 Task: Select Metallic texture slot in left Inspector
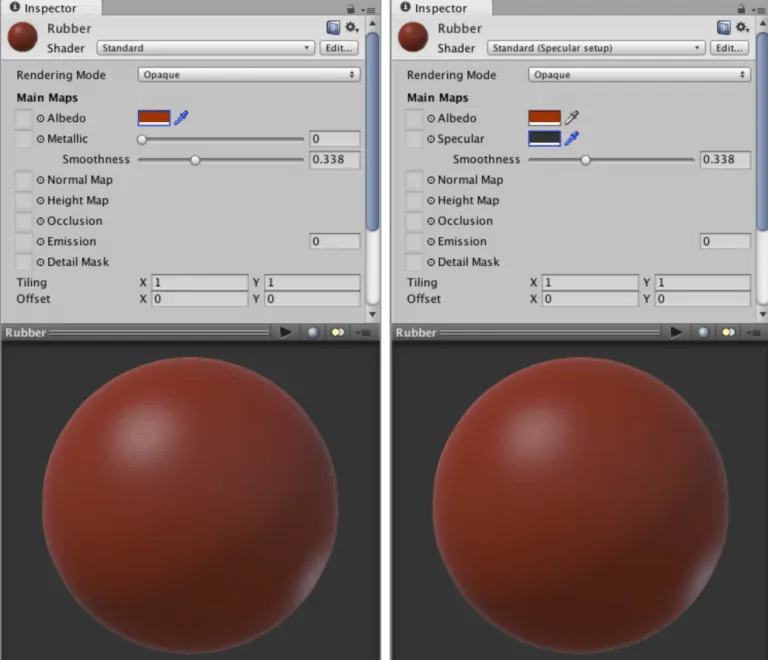[x=23, y=139]
